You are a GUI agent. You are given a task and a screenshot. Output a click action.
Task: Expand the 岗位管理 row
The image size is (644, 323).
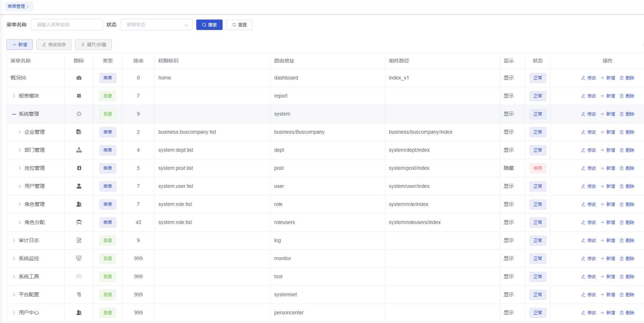(x=20, y=168)
